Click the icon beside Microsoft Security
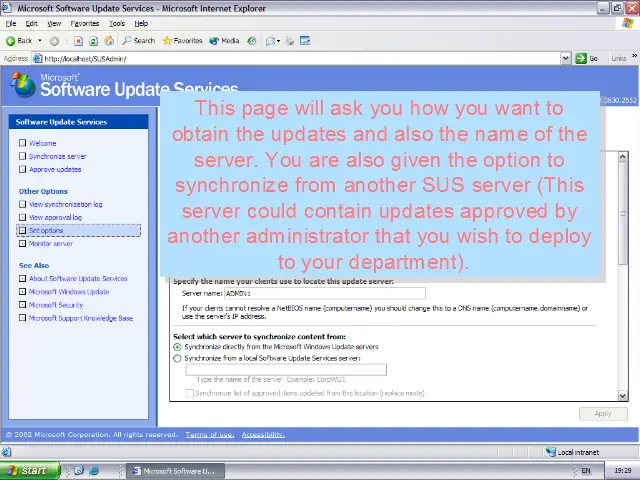The width and height of the screenshot is (640, 480). 22,304
